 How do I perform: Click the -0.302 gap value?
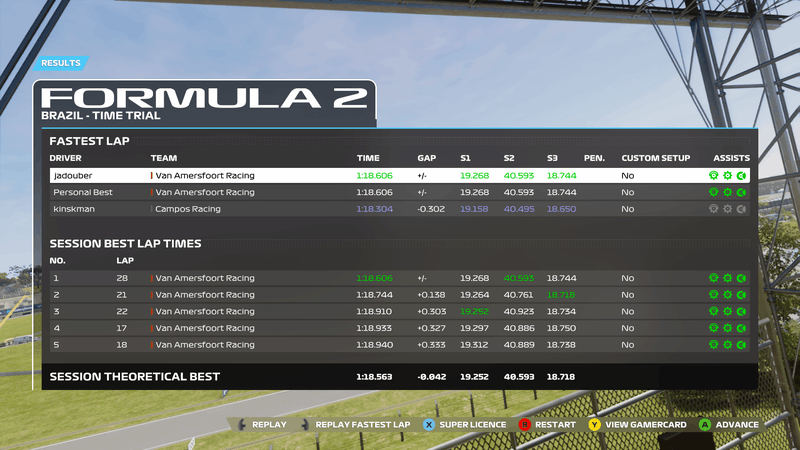click(x=431, y=209)
